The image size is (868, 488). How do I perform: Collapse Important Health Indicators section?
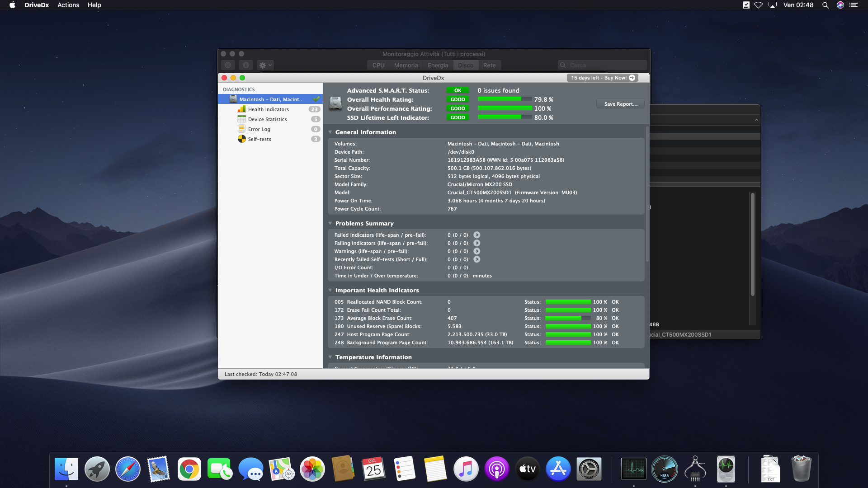(x=330, y=291)
